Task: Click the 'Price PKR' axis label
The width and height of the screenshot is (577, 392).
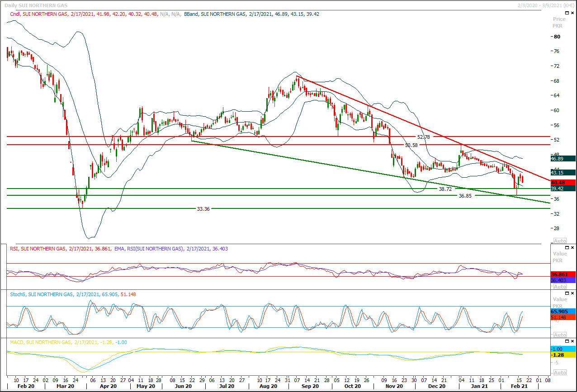Action: click(x=559, y=23)
